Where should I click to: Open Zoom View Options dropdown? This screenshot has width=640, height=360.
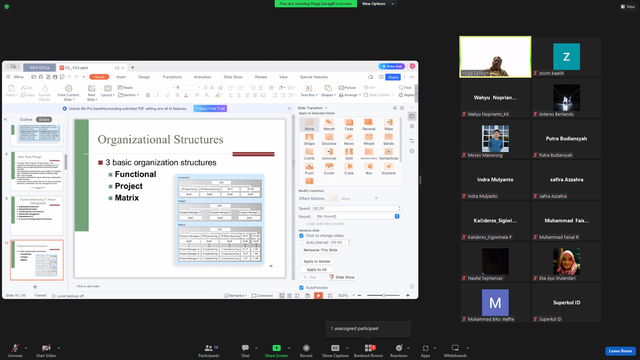[x=378, y=4]
